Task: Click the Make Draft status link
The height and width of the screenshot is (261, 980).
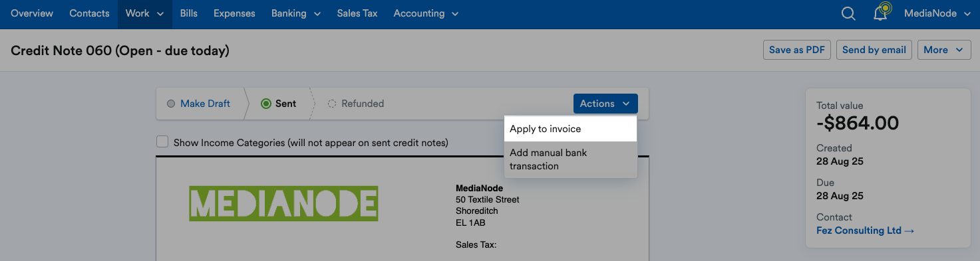Action: [205, 104]
